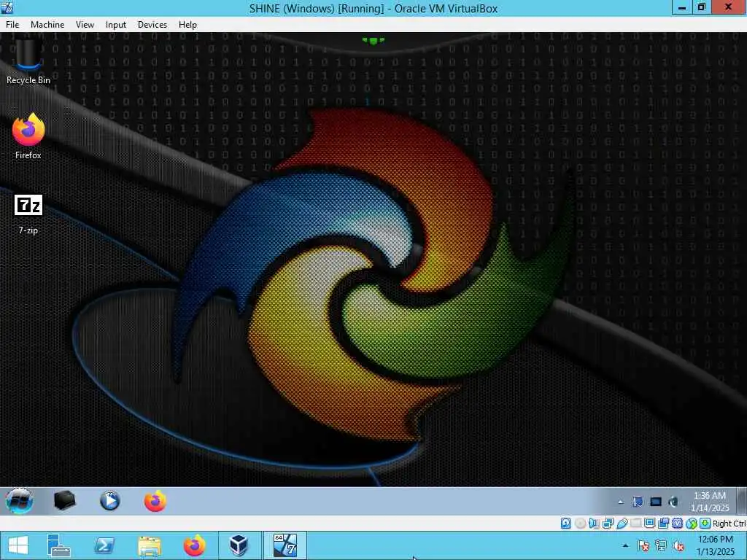Close the VirtualBox VM window
Image resolution: width=747 pixels, height=560 pixels.
[729, 7]
